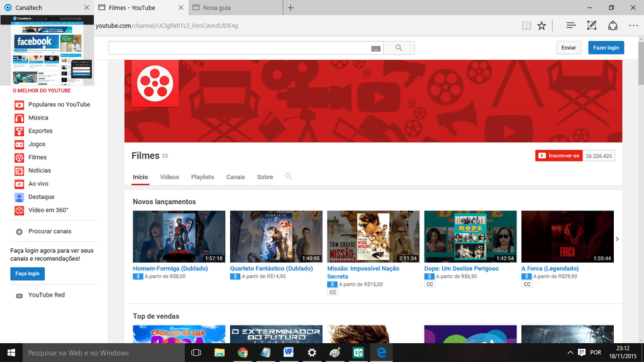The height and width of the screenshot is (362, 644).
Task: Click the Inscrever-se subscribe button
Action: [558, 156]
